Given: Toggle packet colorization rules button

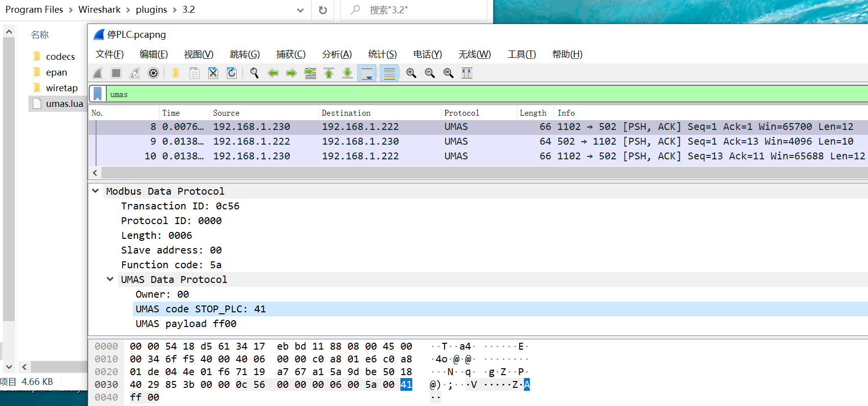Looking at the screenshot, I should [389, 73].
